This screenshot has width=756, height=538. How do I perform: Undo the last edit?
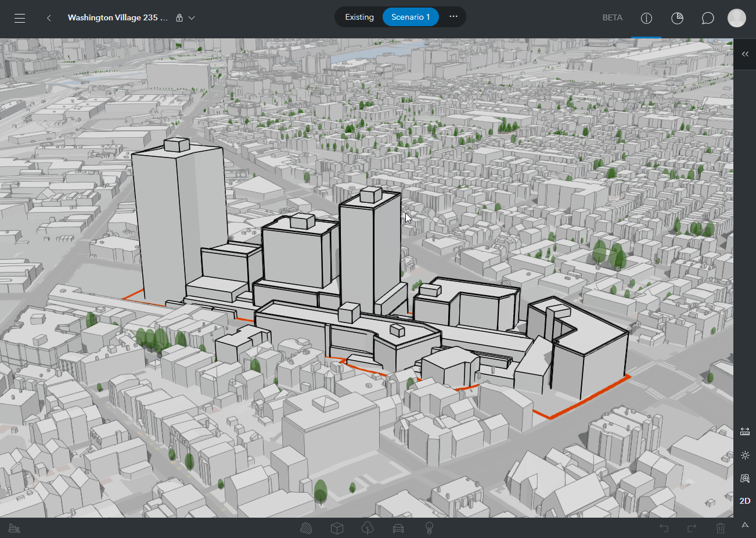(x=663, y=528)
